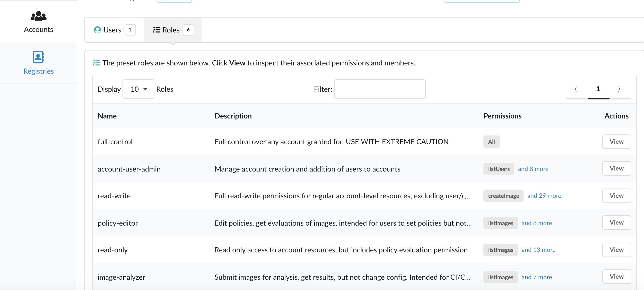Click into the Filter text field
Image resolution: width=644 pixels, height=290 pixels.
(380, 89)
